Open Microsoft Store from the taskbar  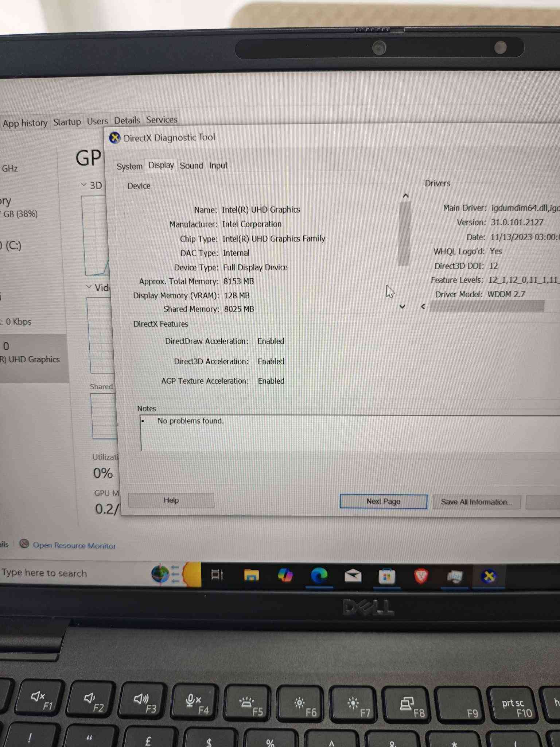pyautogui.click(x=387, y=577)
